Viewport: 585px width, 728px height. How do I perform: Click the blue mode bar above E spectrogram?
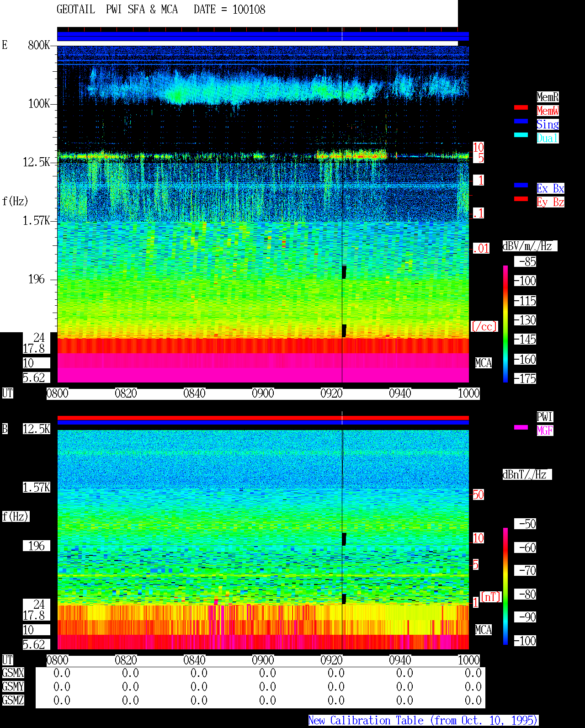click(263, 36)
